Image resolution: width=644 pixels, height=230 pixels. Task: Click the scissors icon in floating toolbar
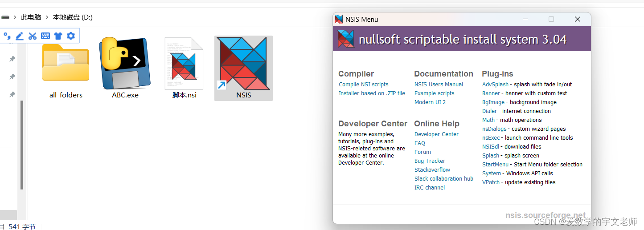(x=33, y=36)
